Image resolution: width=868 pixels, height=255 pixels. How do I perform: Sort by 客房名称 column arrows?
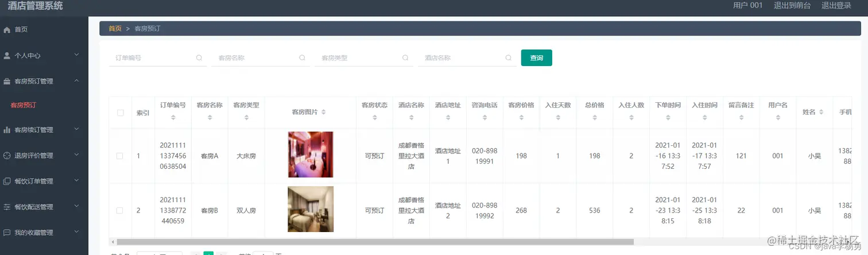[x=210, y=117]
